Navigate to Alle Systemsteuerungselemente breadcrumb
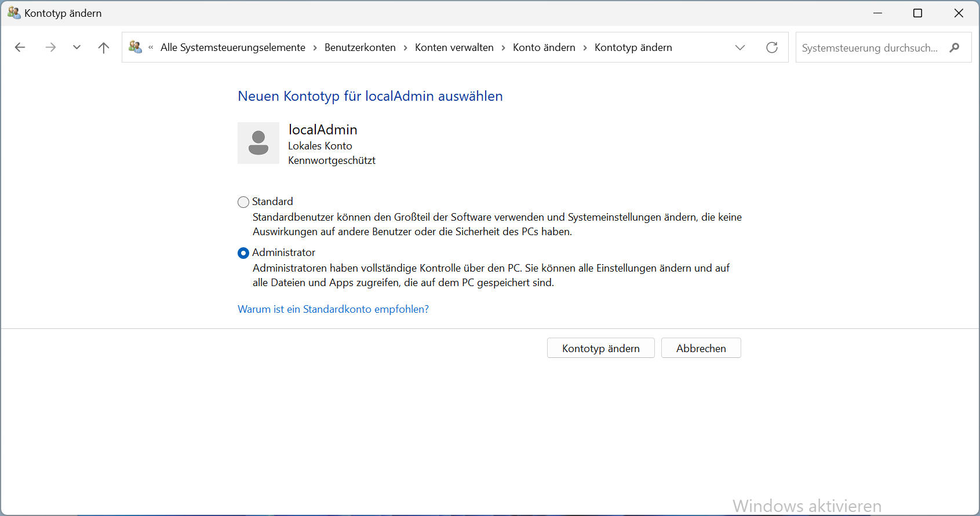This screenshot has height=516, width=980. coord(232,47)
